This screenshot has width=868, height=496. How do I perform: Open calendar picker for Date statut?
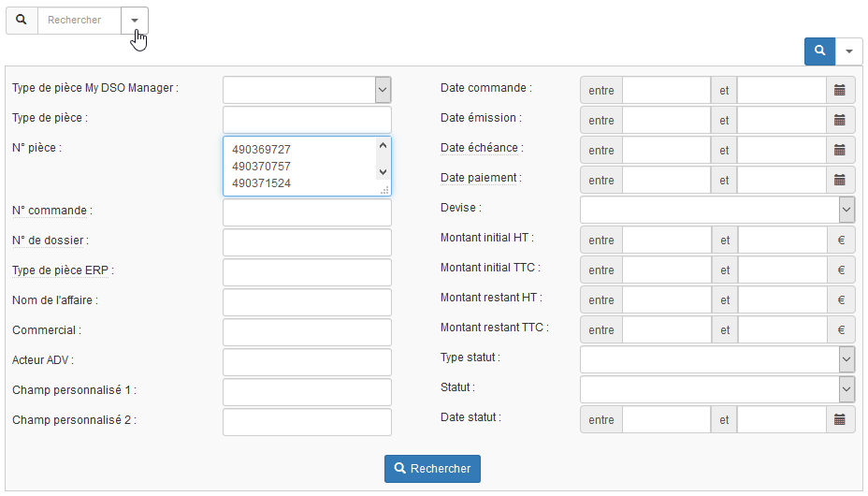(840, 419)
